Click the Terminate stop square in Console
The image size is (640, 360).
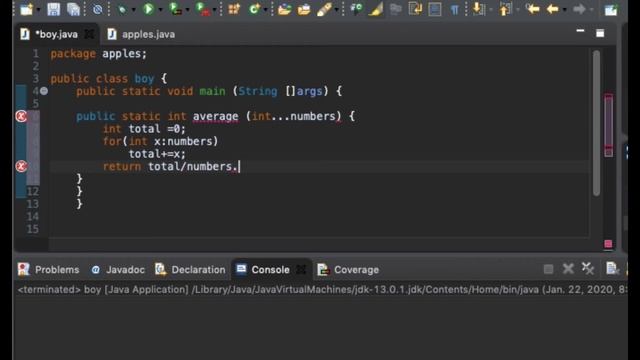tap(548, 269)
